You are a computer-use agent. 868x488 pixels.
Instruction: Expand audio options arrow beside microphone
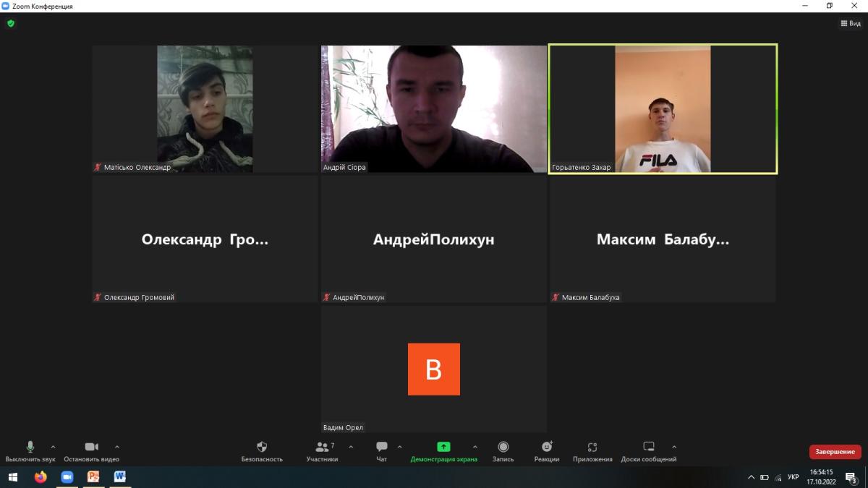[x=53, y=447]
